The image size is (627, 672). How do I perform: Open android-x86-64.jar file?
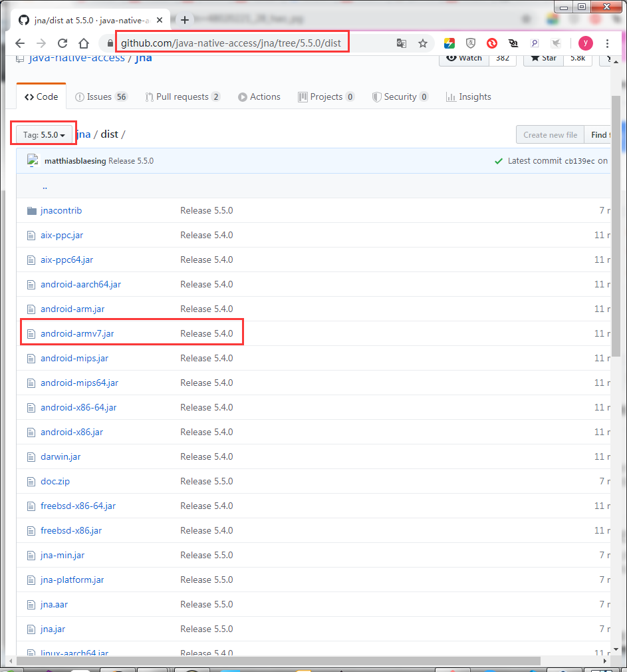(78, 408)
